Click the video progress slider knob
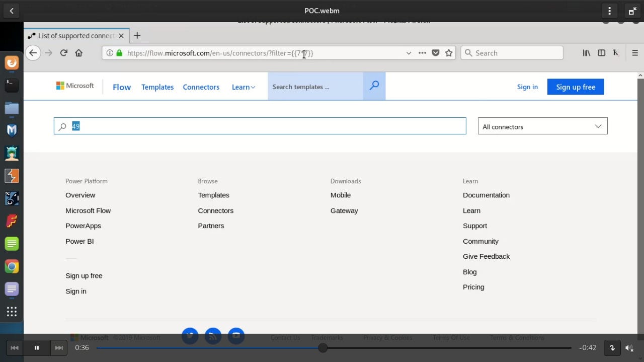644x362 pixels. point(323,348)
